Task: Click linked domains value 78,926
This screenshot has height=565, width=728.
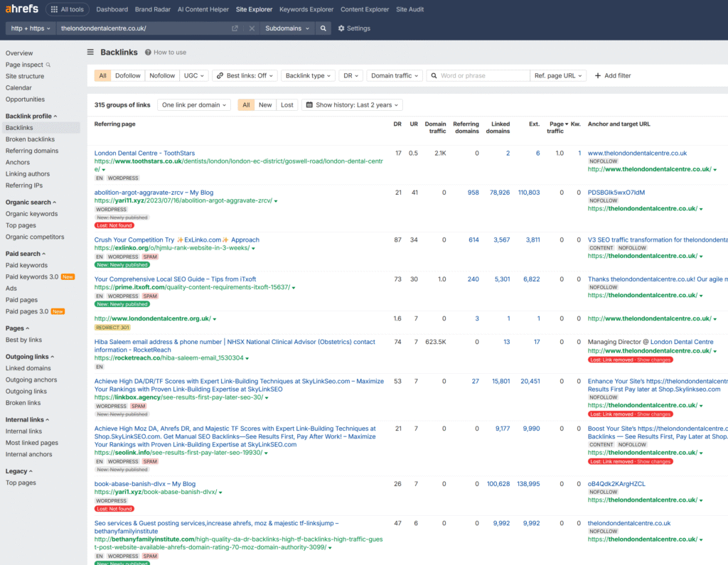Action: coord(500,193)
